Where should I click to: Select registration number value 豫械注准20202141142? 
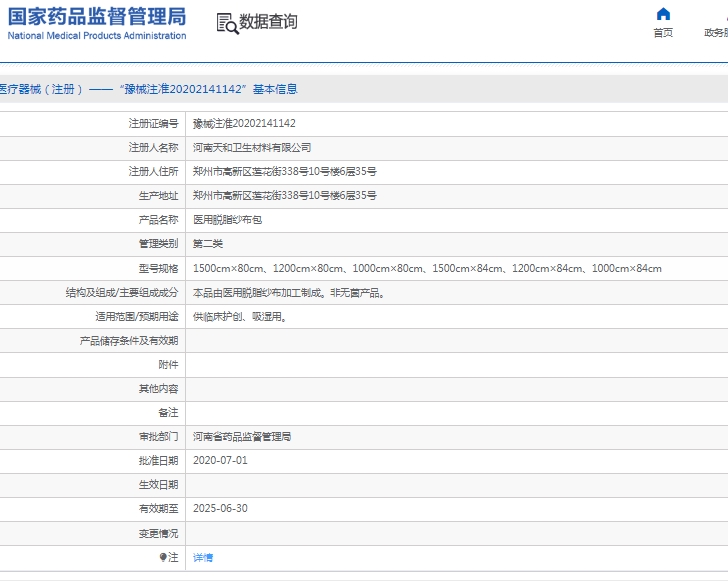pos(244,123)
